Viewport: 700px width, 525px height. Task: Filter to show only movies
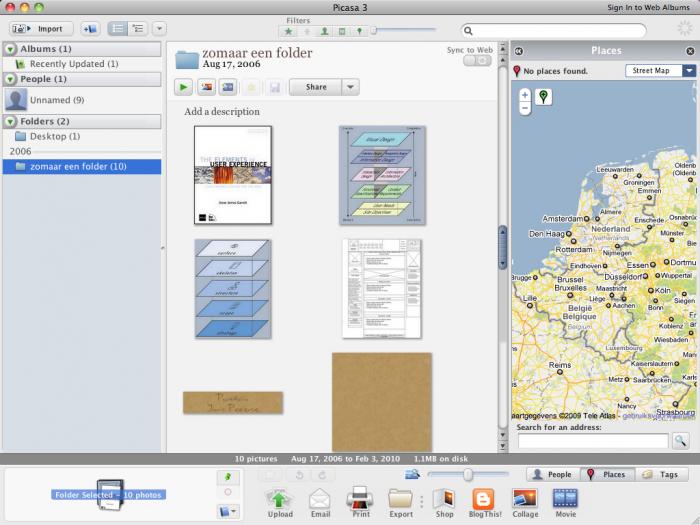[x=342, y=31]
